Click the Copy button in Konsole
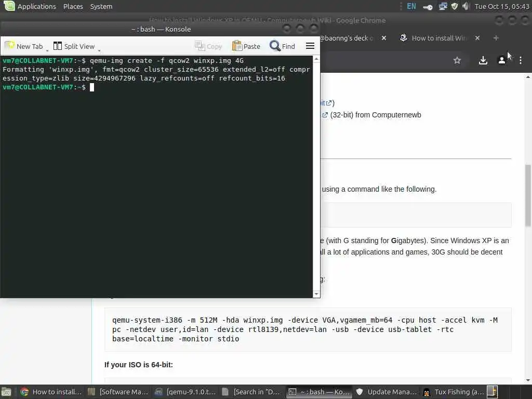 (208, 46)
